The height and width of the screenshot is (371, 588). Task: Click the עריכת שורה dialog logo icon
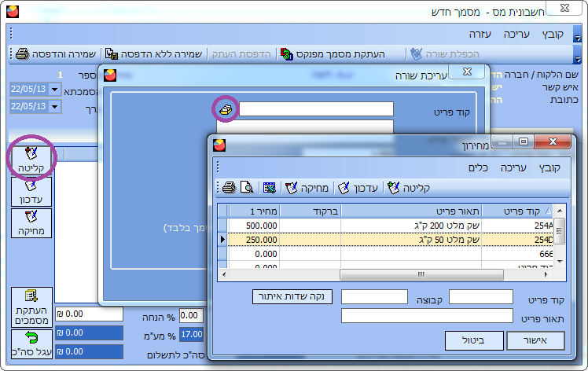[x=110, y=75]
